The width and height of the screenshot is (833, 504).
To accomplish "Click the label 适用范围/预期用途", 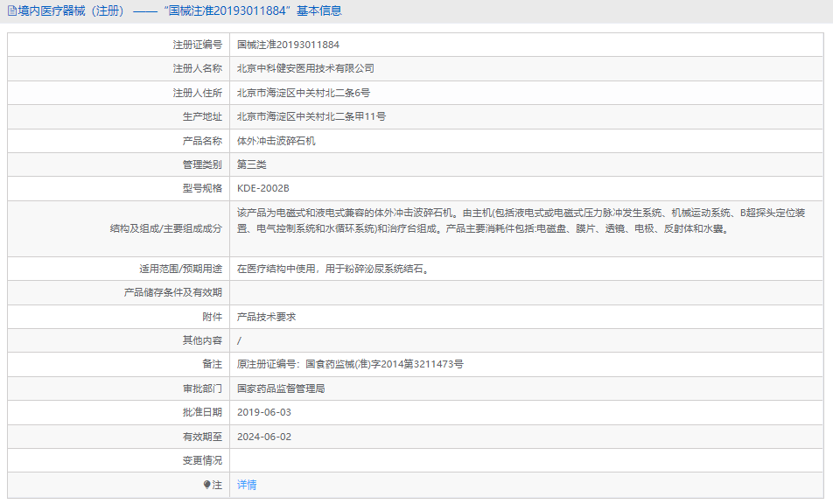I will click(x=180, y=269).
